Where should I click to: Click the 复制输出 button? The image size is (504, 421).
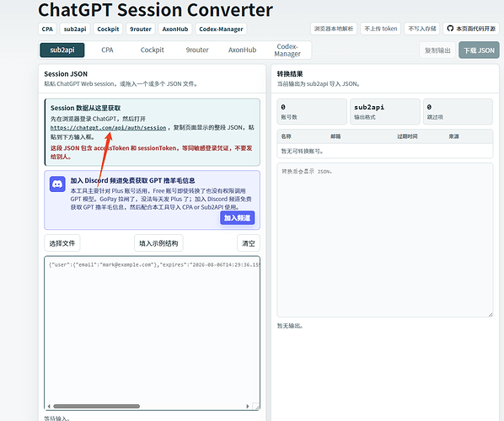click(437, 51)
